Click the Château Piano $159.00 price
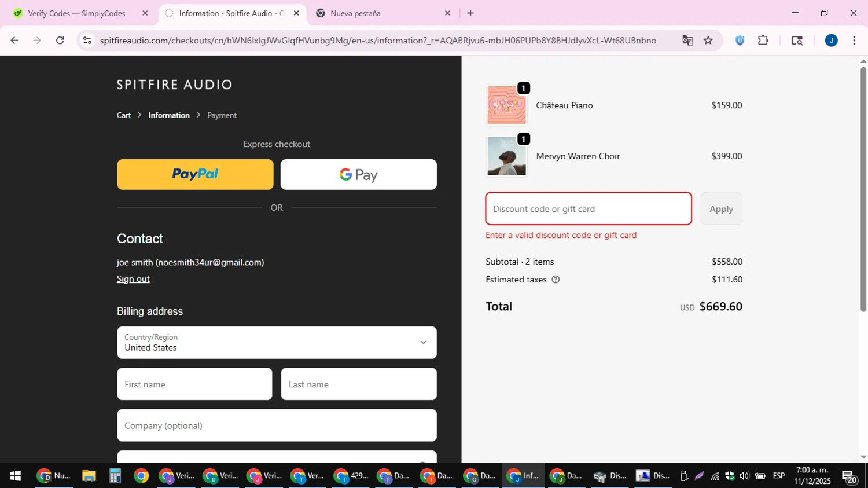 coord(727,105)
